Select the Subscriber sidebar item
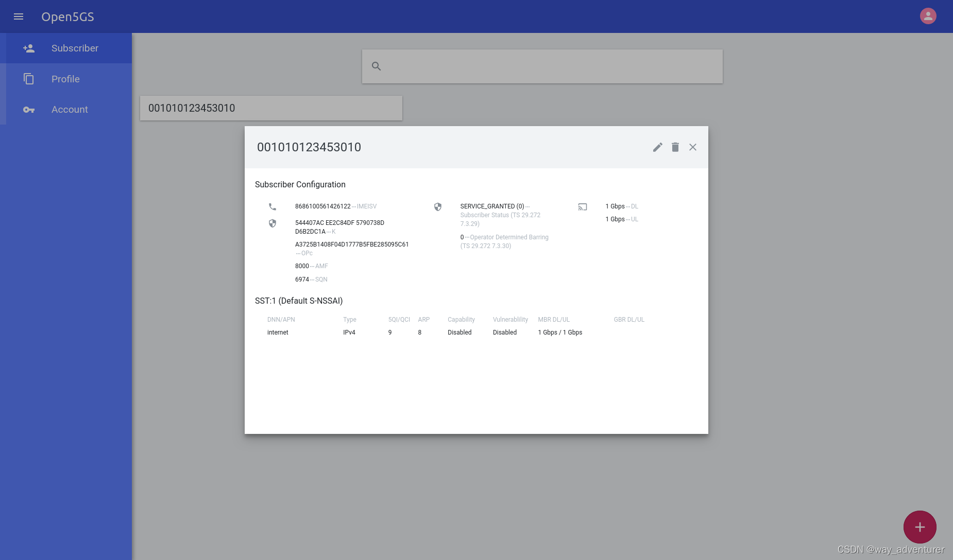 point(66,48)
